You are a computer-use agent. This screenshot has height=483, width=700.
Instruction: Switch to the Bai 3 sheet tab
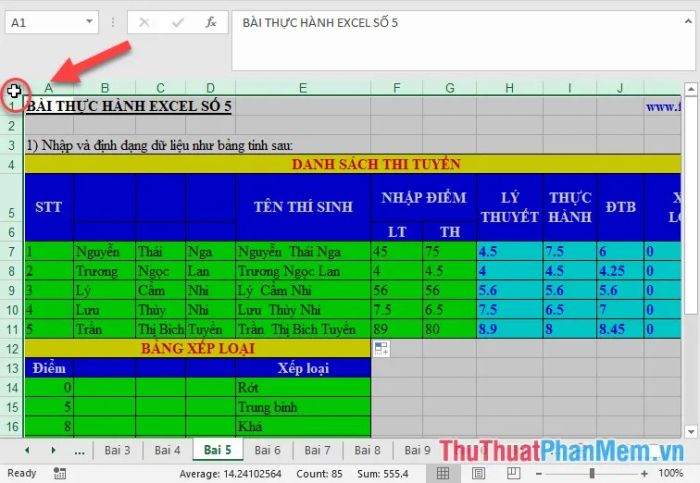[x=117, y=450]
